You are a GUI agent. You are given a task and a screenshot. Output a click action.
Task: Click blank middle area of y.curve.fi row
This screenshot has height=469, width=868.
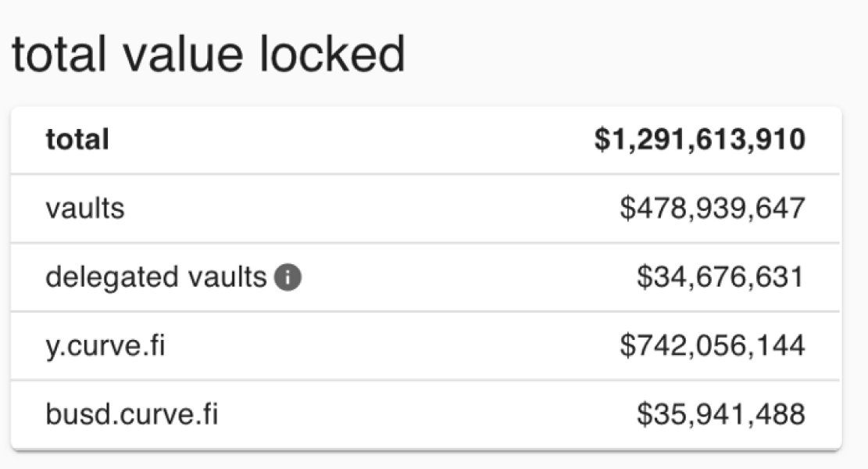pos(393,346)
